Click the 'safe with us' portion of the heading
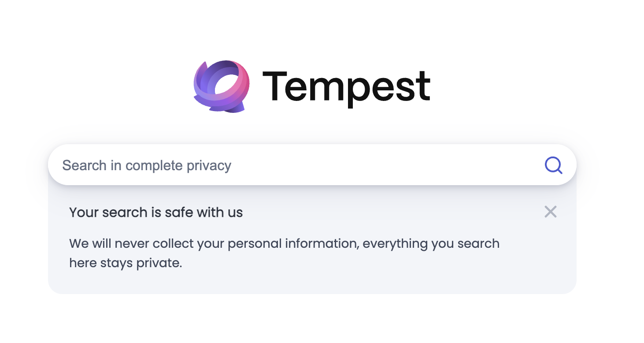 coord(204,213)
